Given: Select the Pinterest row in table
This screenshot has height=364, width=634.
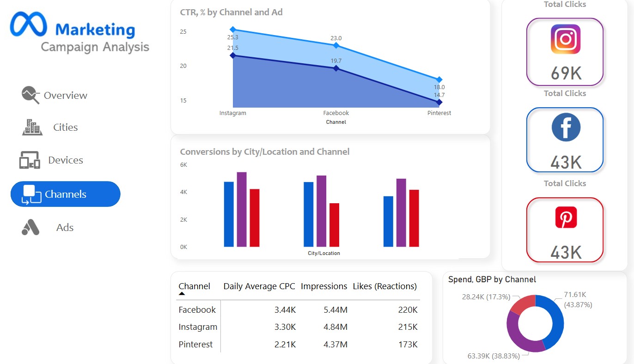Looking at the screenshot, I should [x=196, y=345].
